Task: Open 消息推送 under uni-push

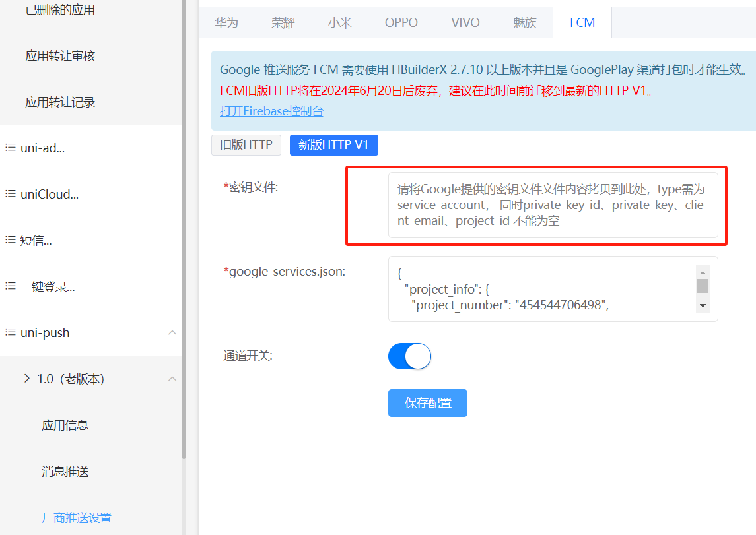Action: coord(65,472)
